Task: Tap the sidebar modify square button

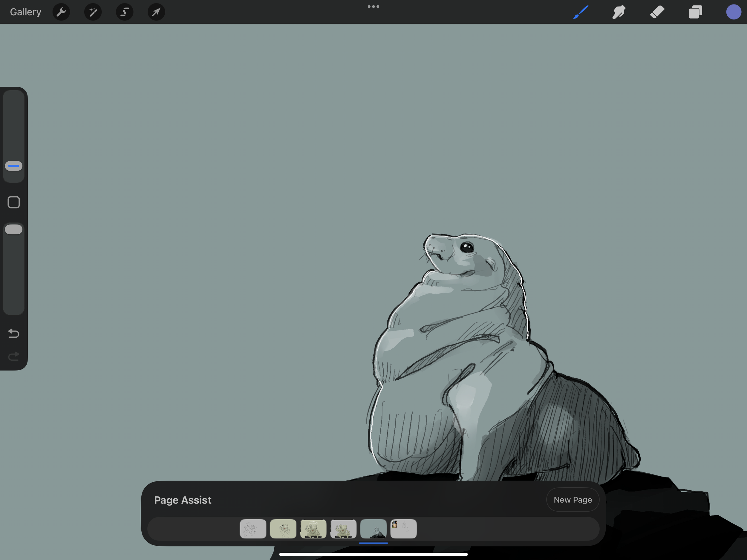Action: pos(14,202)
